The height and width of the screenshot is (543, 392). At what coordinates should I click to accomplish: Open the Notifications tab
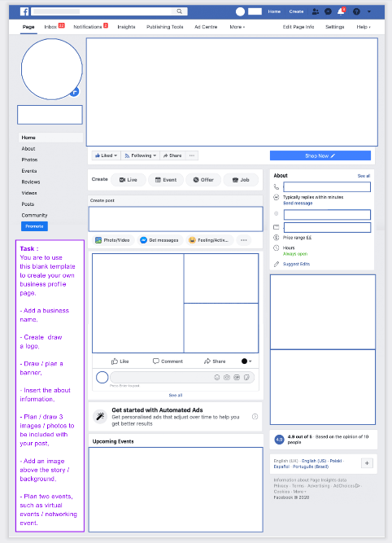click(90, 27)
